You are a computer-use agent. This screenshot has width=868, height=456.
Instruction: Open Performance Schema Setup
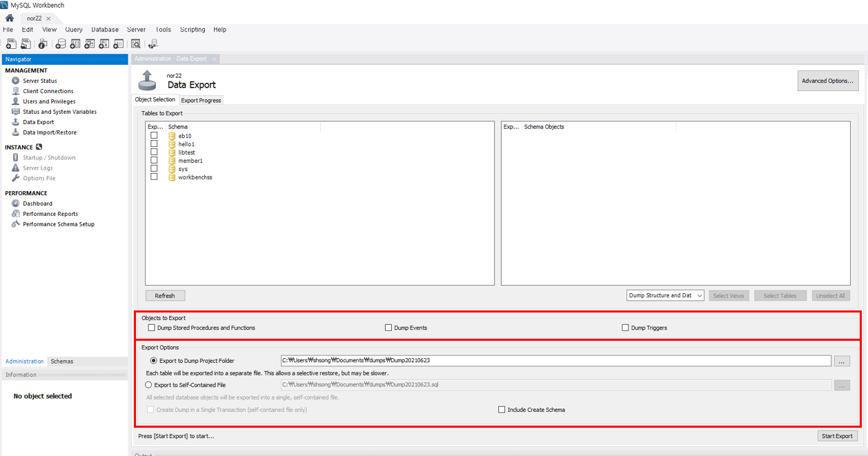[x=58, y=224]
